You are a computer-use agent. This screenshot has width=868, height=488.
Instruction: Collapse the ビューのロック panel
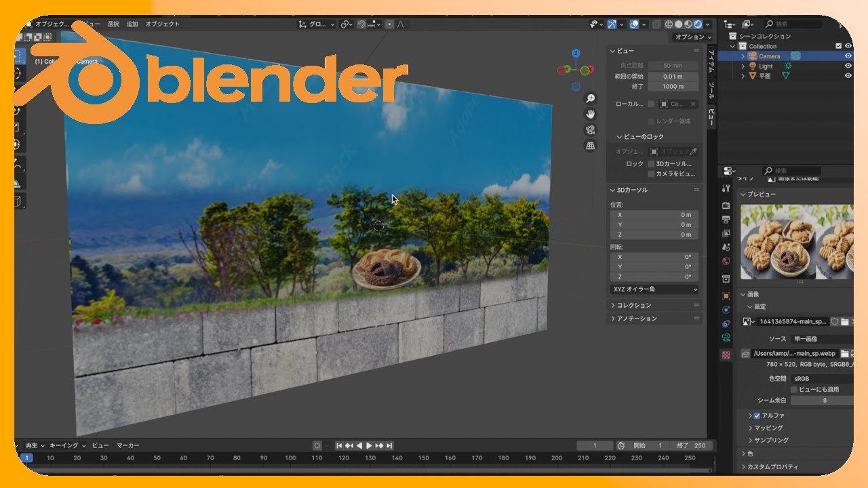click(x=619, y=137)
